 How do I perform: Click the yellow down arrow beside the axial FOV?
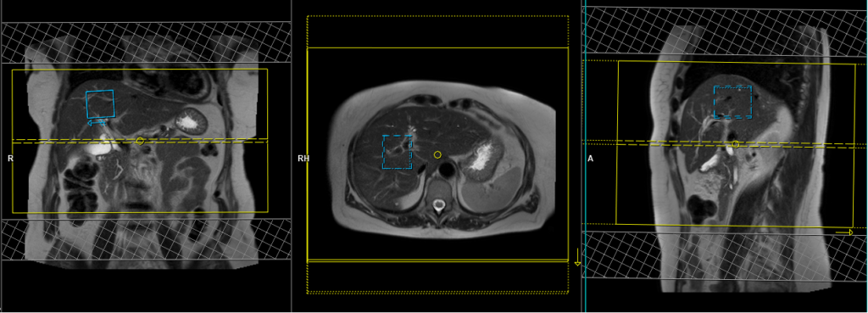point(577,257)
